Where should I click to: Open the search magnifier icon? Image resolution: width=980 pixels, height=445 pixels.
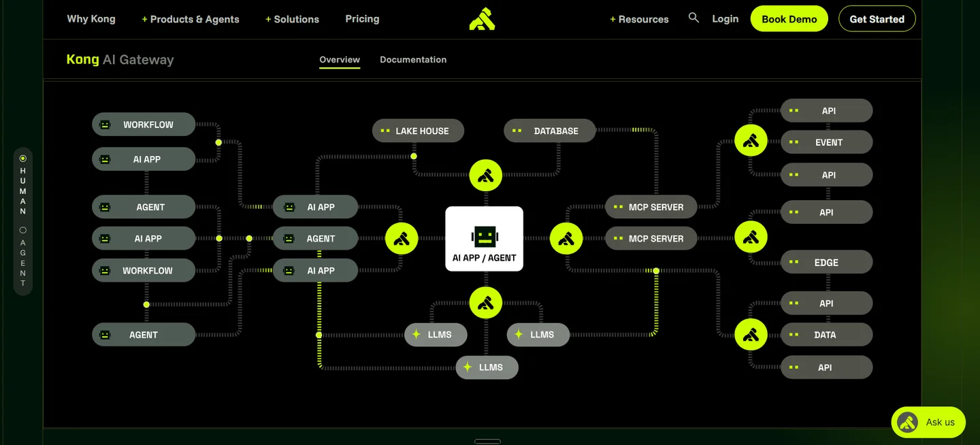click(x=693, y=18)
